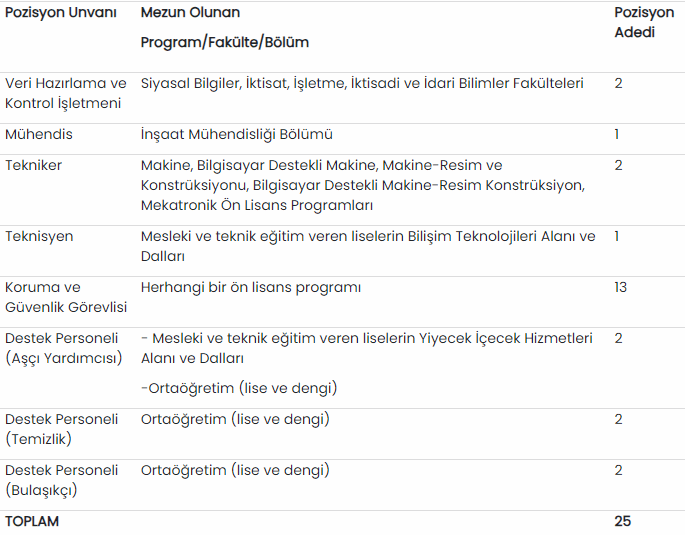The height and width of the screenshot is (535, 685).
Task: Select the 'Veri Hazırlama ve Kontrol İşletmeni' cell
Action: 66,93
